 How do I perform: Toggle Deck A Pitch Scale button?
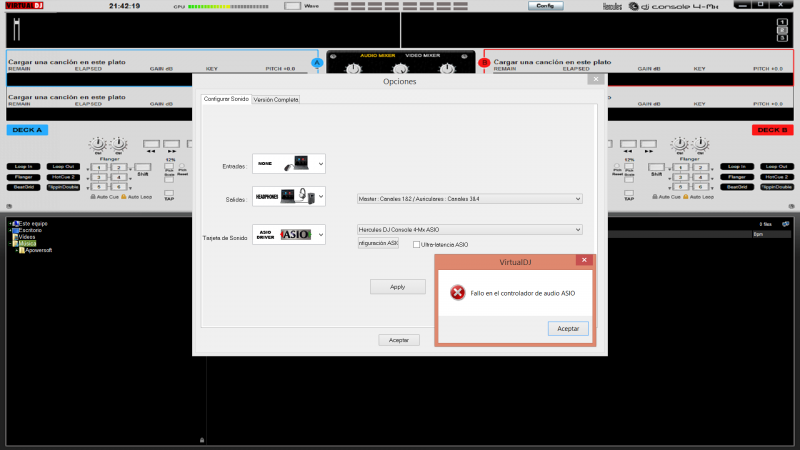click(169, 166)
